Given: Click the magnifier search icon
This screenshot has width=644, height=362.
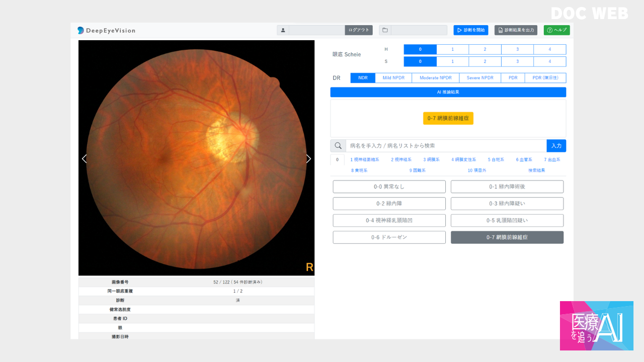Looking at the screenshot, I should click(x=338, y=146).
